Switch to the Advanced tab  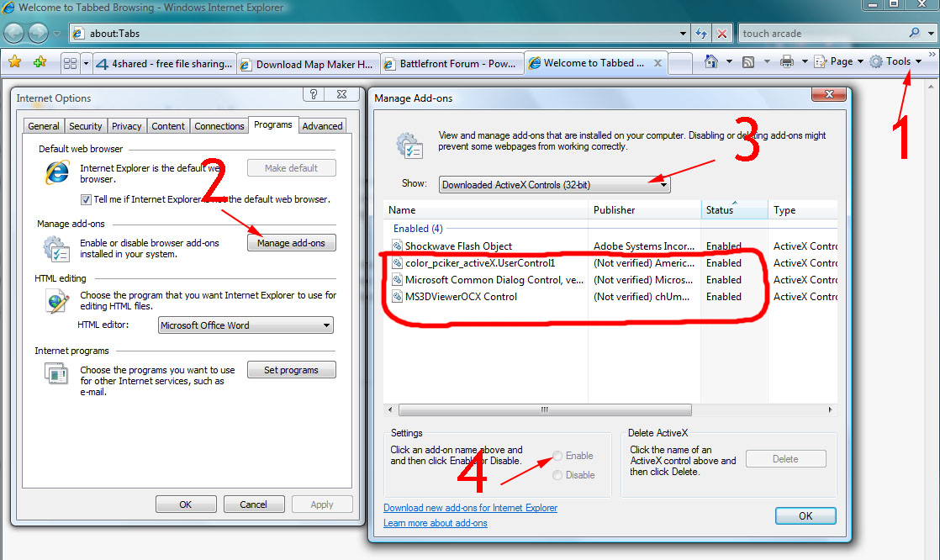point(322,126)
